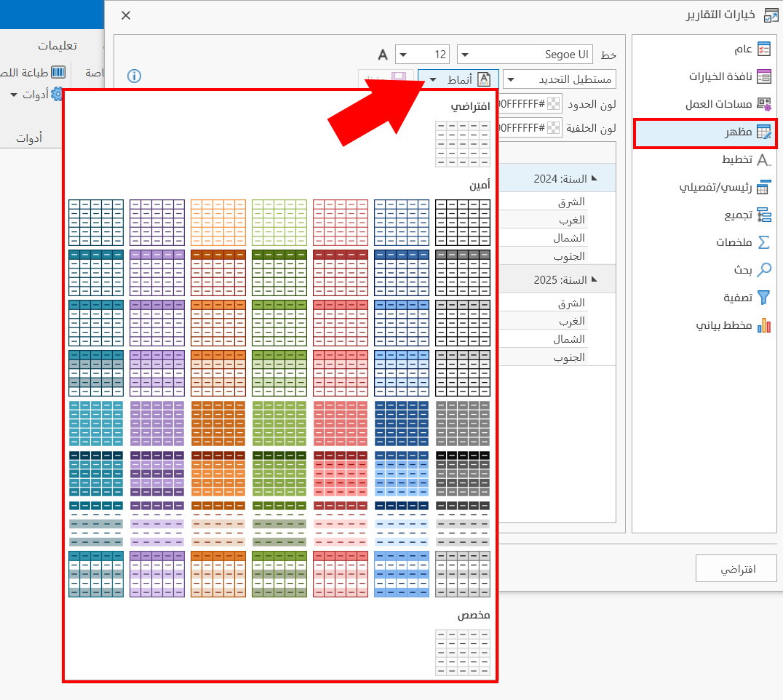Click the لون الحدود color swatch
The height and width of the screenshot is (700, 783).
(555, 104)
